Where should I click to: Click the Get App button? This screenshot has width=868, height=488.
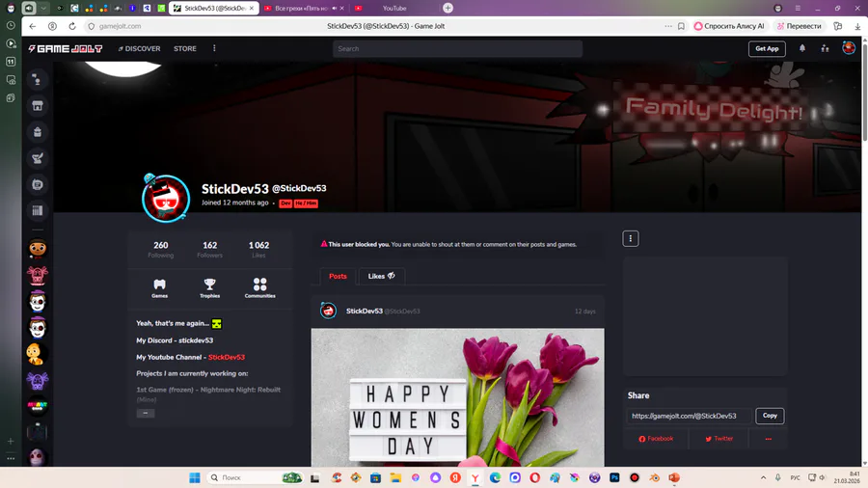(x=767, y=48)
